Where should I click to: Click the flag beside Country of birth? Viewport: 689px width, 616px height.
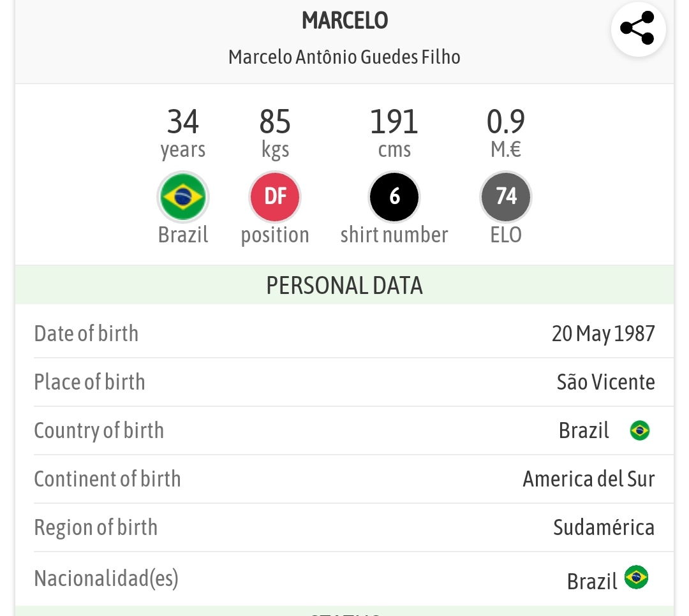click(639, 430)
